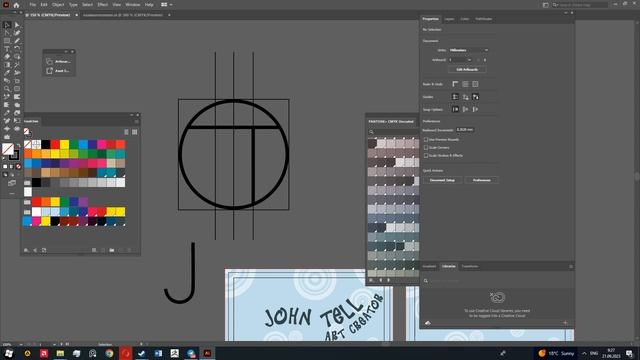Click the Fill box in the toolbar
Screen dimensions: 640x360
(7, 149)
